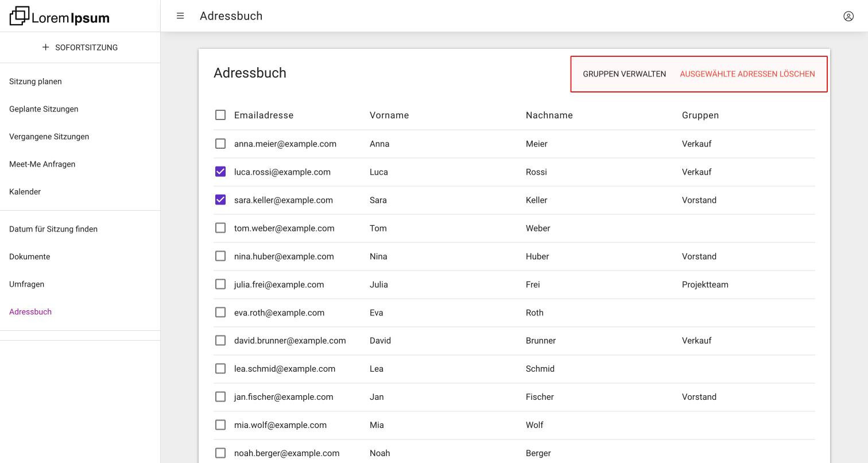Click email jan.fischer@example.com
Image resolution: width=868 pixels, height=463 pixels.
point(284,397)
